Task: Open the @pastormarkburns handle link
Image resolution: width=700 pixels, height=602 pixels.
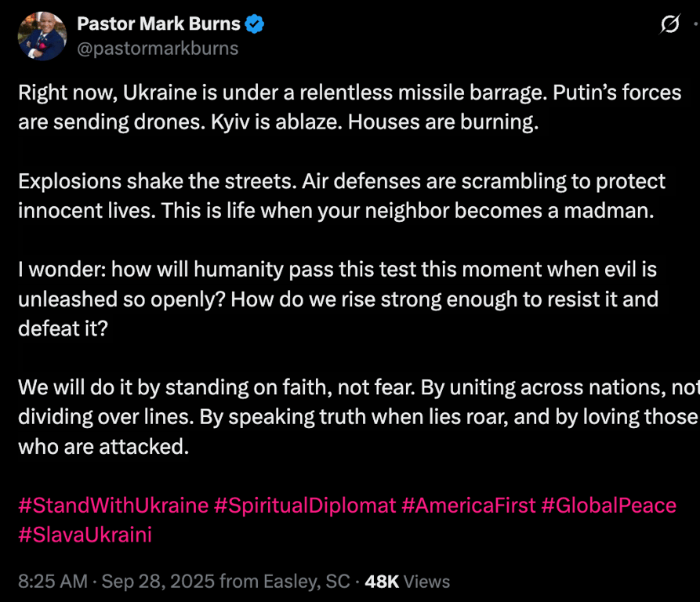Action: coord(158,48)
